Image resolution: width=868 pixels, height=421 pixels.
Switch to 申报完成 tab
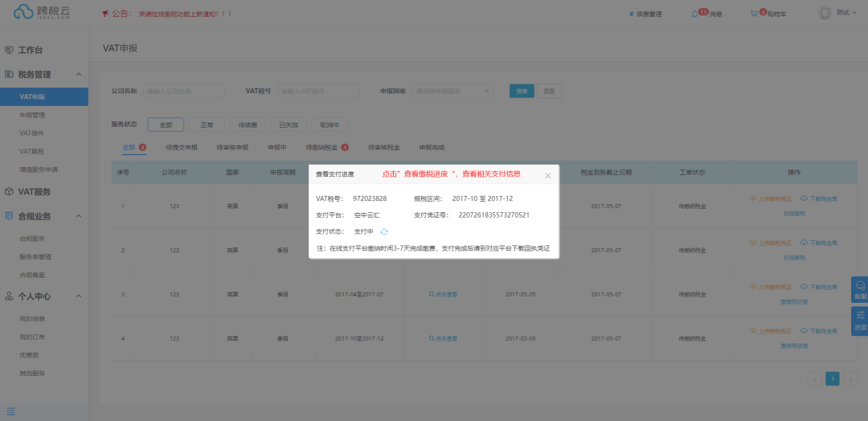[x=432, y=148]
